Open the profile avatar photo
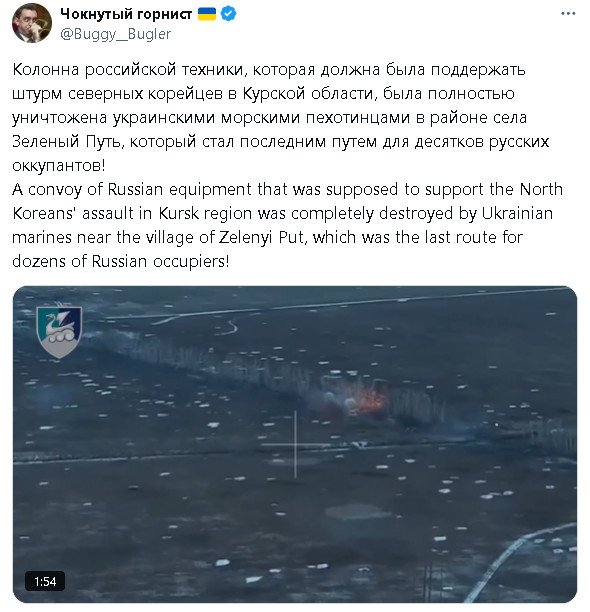The image size is (590, 612). tap(32, 23)
